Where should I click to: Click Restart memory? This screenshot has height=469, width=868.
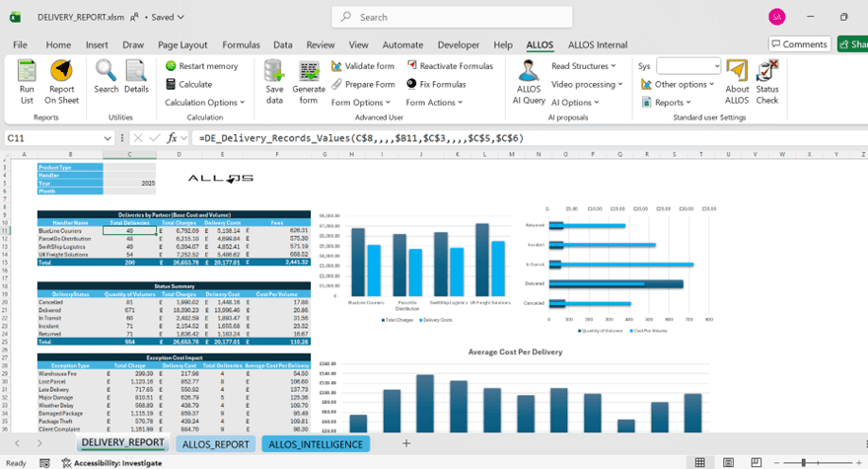[x=201, y=66]
